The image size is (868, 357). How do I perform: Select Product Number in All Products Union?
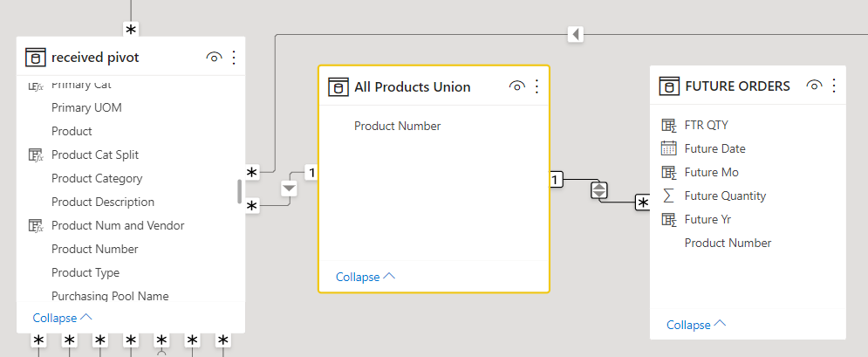click(x=398, y=127)
